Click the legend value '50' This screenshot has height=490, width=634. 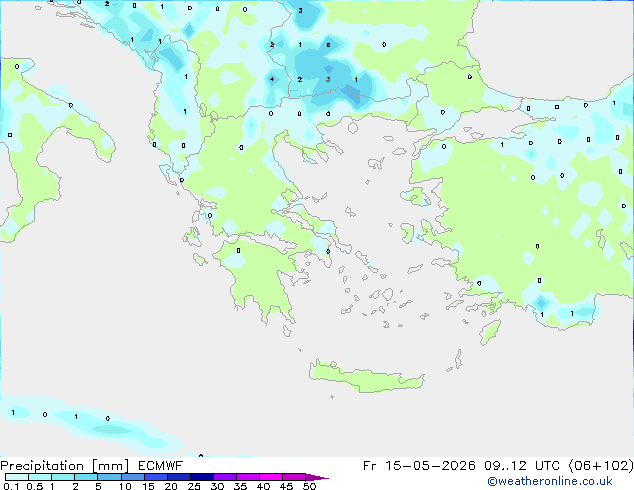click(309, 486)
